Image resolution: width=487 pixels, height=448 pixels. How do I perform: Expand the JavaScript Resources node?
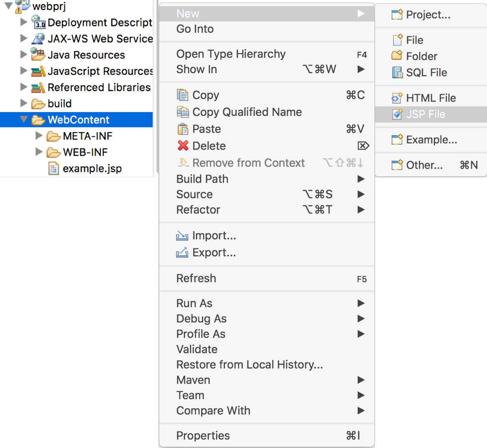(23, 71)
